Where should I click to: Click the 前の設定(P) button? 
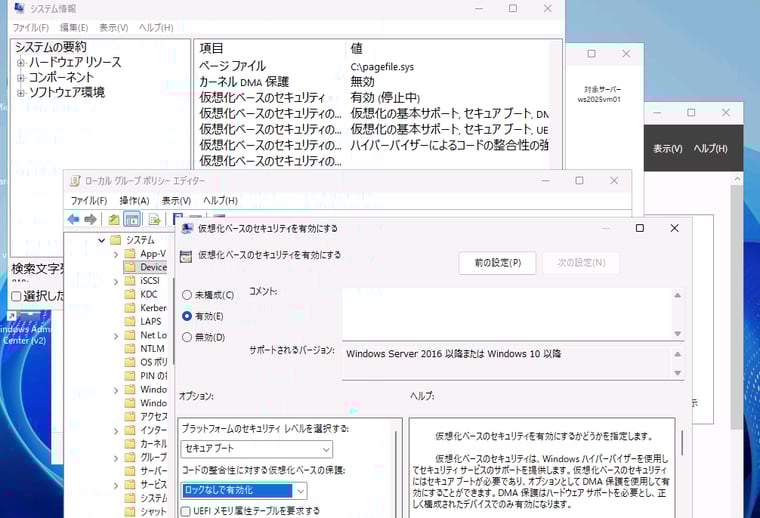(x=497, y=263)
